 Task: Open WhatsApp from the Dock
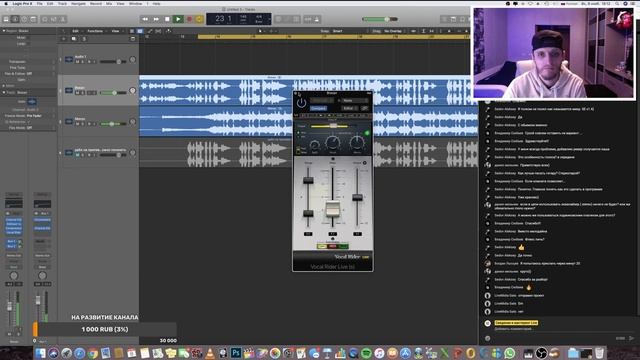[x=510, y=353]
